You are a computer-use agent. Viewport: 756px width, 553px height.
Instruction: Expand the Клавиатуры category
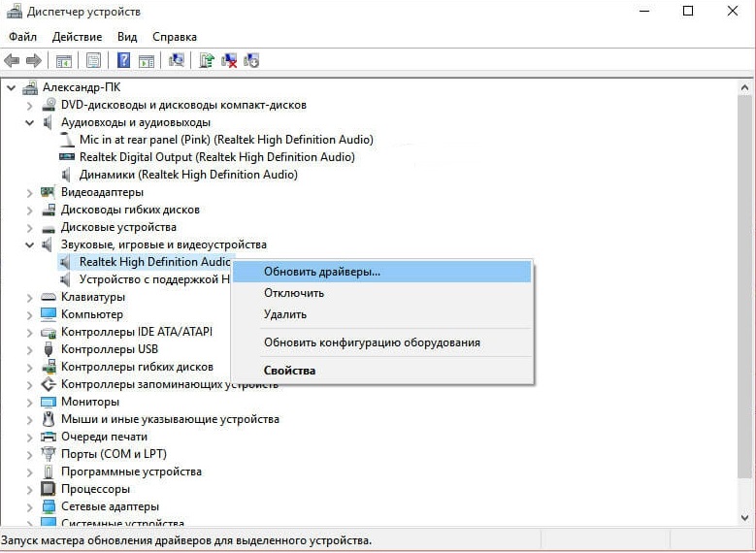(x=29, y=297)
